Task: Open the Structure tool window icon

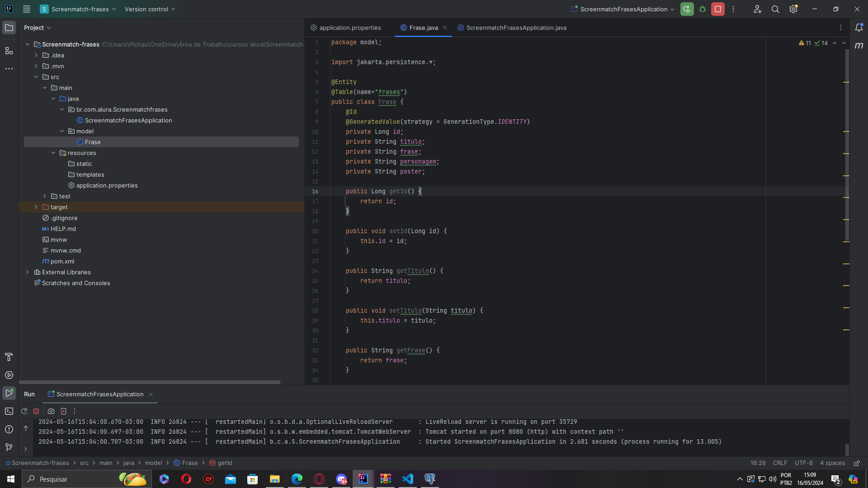Action: pos(9,50)
